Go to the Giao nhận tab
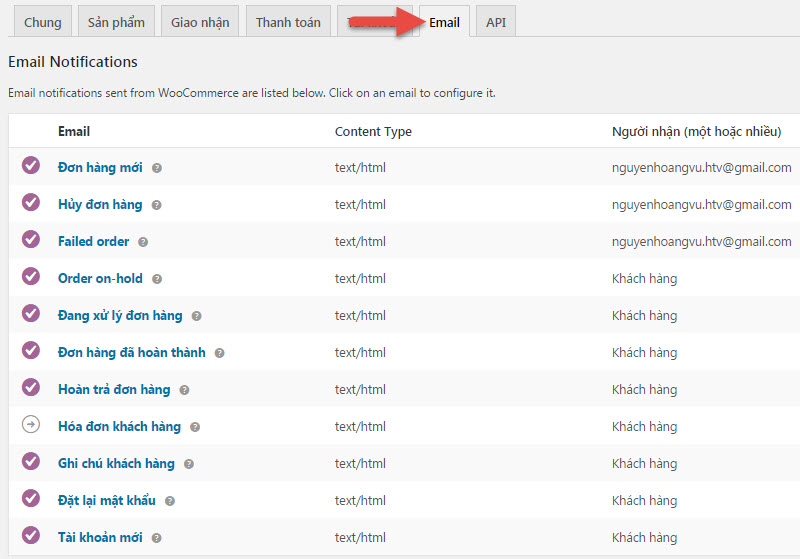 coord(200,21)
